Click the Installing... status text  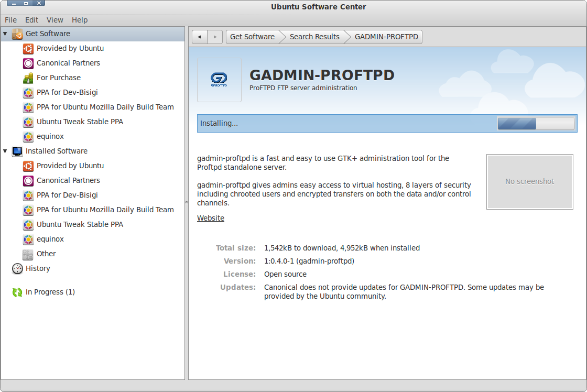[219, 123]
